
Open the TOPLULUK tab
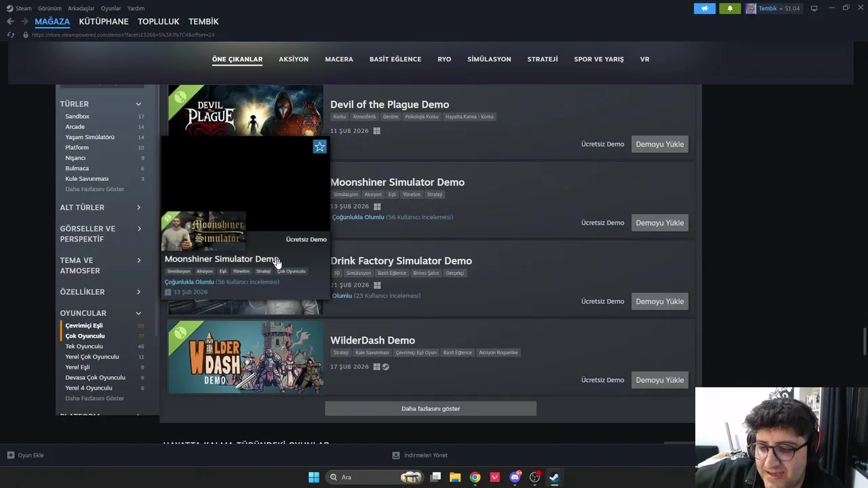point(158,22)
